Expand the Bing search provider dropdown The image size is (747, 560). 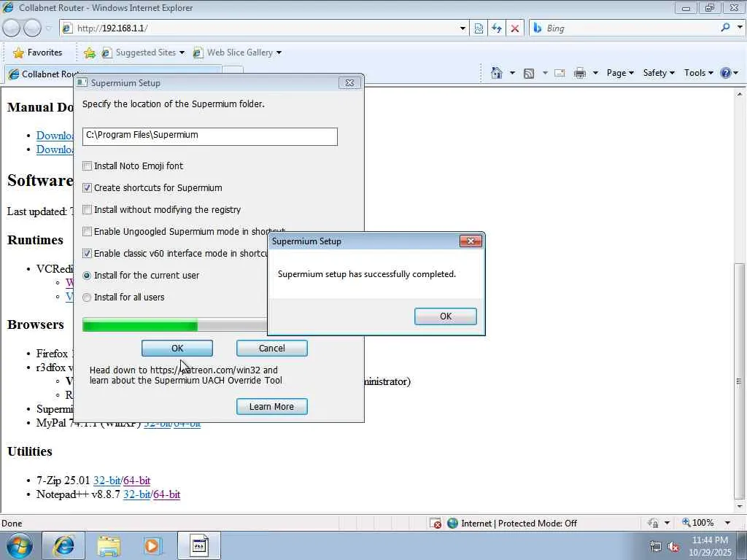(740, 28)
